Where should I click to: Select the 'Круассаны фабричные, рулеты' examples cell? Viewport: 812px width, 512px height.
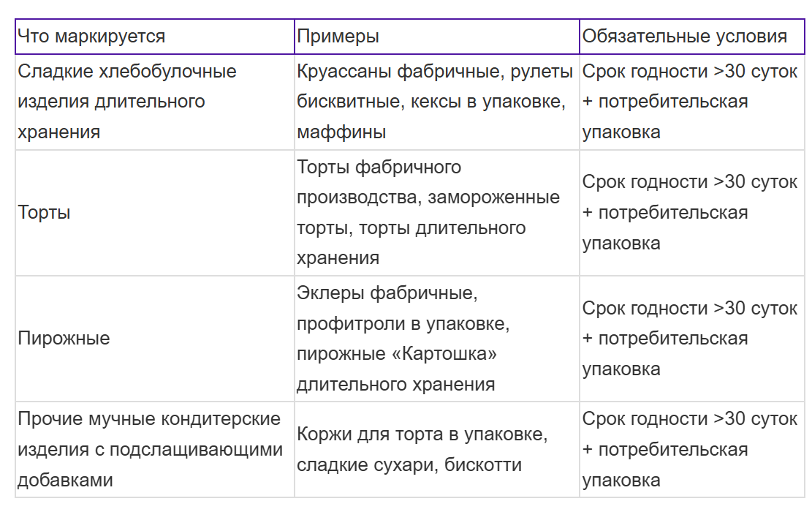pyautogui.click(x=436, y=102)
